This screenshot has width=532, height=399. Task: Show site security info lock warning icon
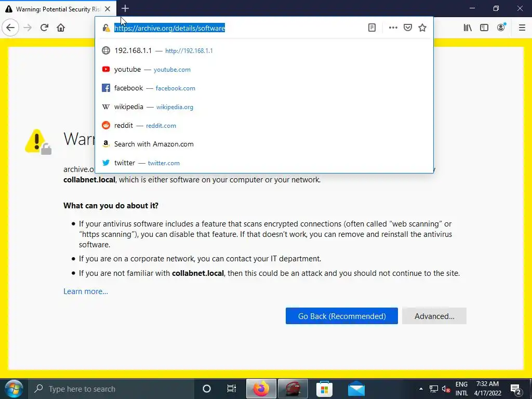pyautogui.click(x=106, y=28)
